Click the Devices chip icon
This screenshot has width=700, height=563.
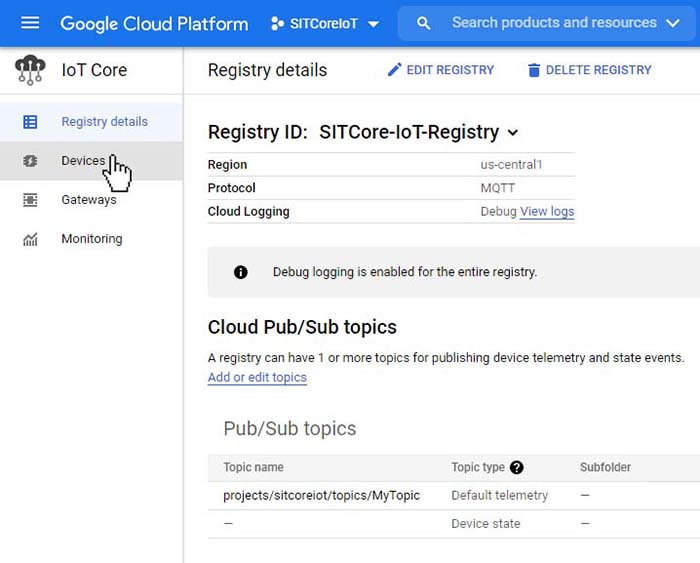point(30,161)
